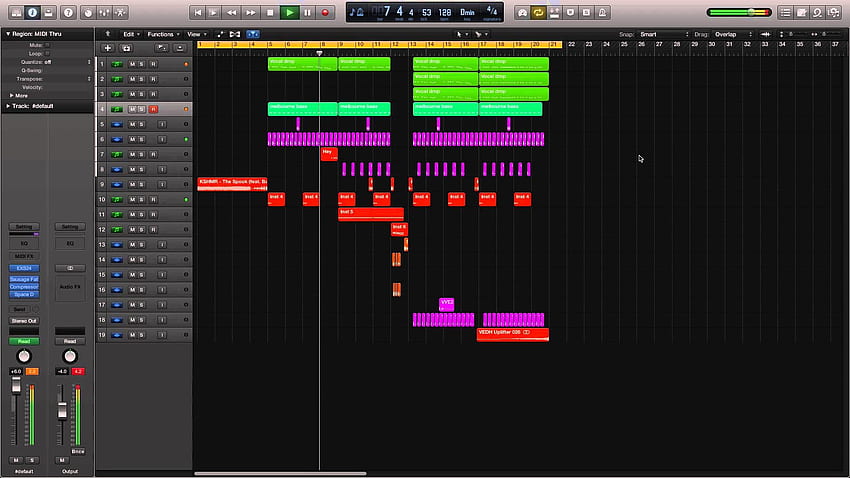
Task: Toggle the Flex show/hide button
Action: 235,34
